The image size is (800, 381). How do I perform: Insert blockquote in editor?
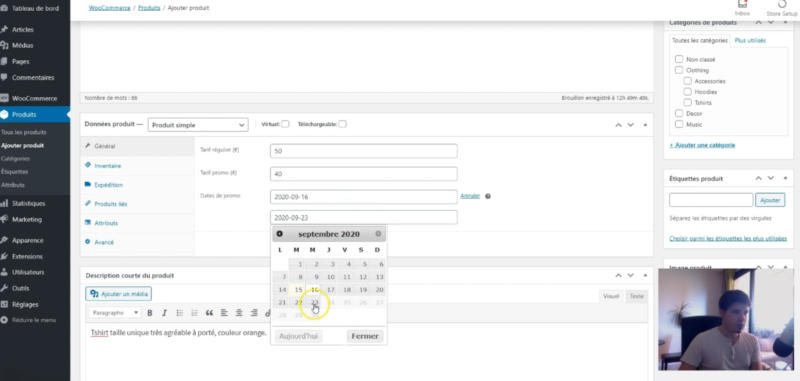click(209, 313)
